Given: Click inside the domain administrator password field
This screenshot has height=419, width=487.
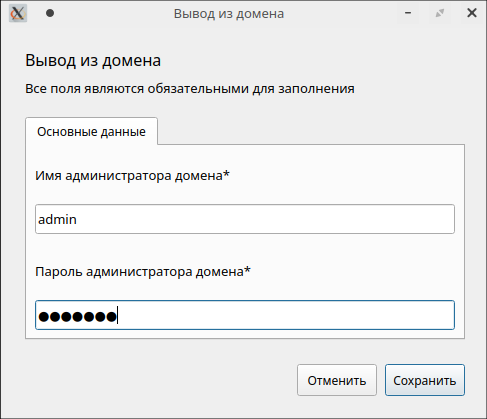Looking at the screenshot, I should pos(245,315).
